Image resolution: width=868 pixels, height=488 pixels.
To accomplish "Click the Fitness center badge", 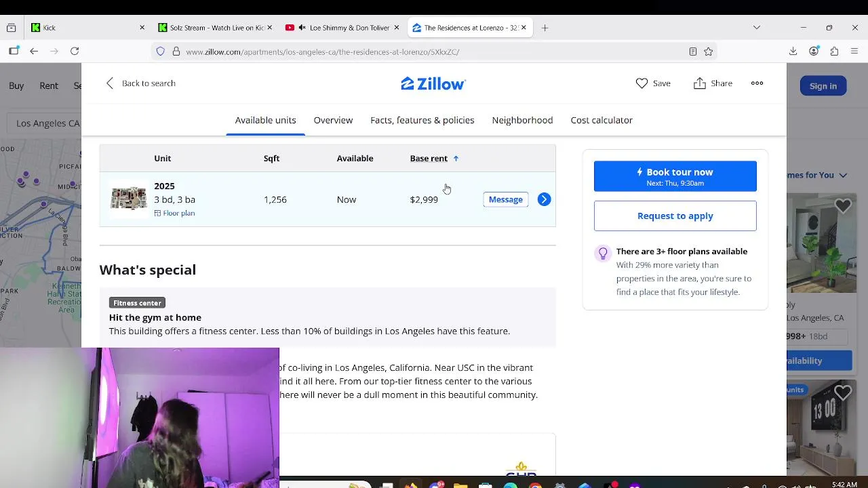I will pos(137,303).
